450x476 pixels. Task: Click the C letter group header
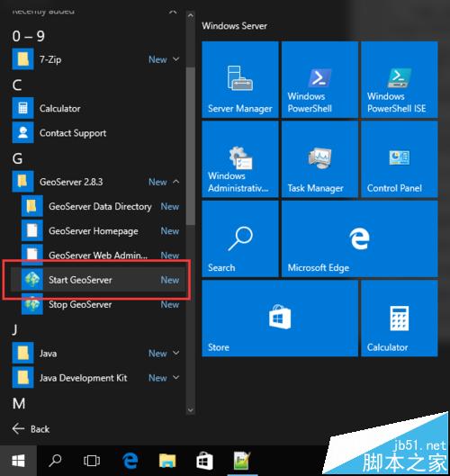pyautogui.click(x=17, y=85)
